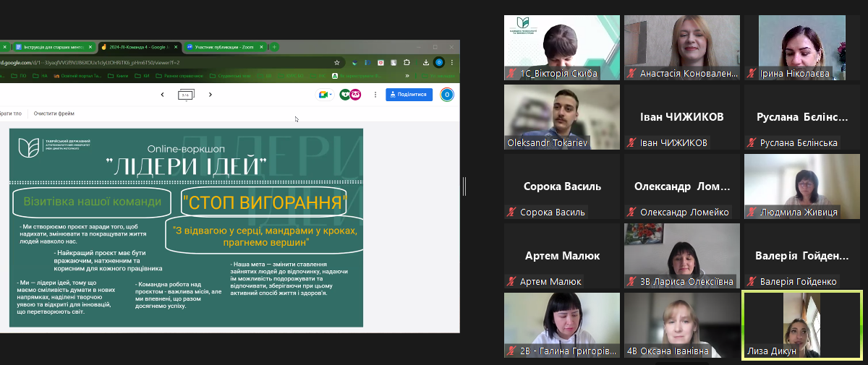Viewport: 868px width, 365px height.
Task: Close the 2024-ЛІ-Команда 4 tab
Action: pos(176,47)
